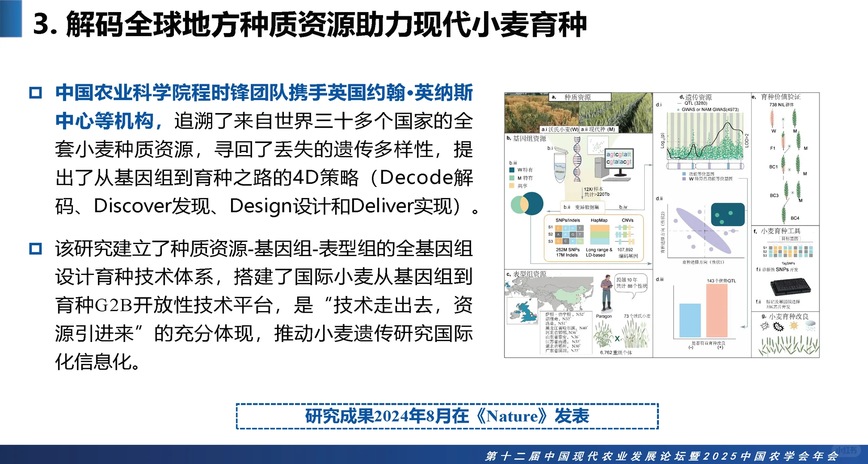Click the black SNP chip plate image

tap(790, 286)
